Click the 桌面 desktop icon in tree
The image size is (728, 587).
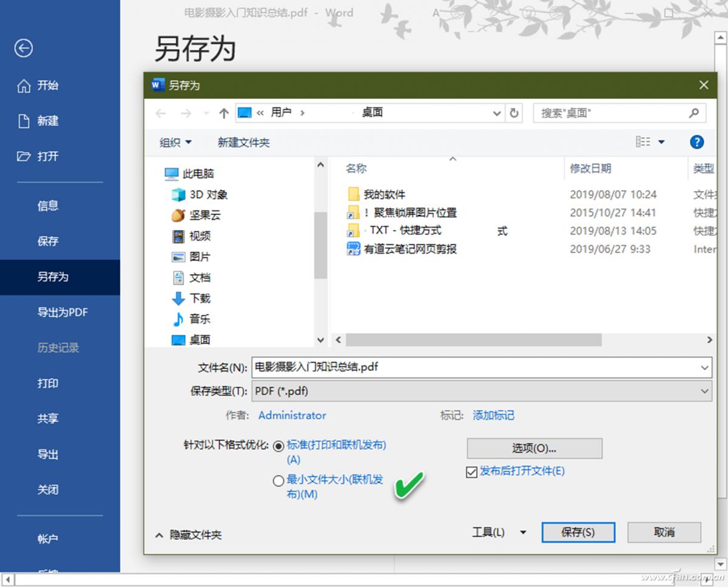178,340
